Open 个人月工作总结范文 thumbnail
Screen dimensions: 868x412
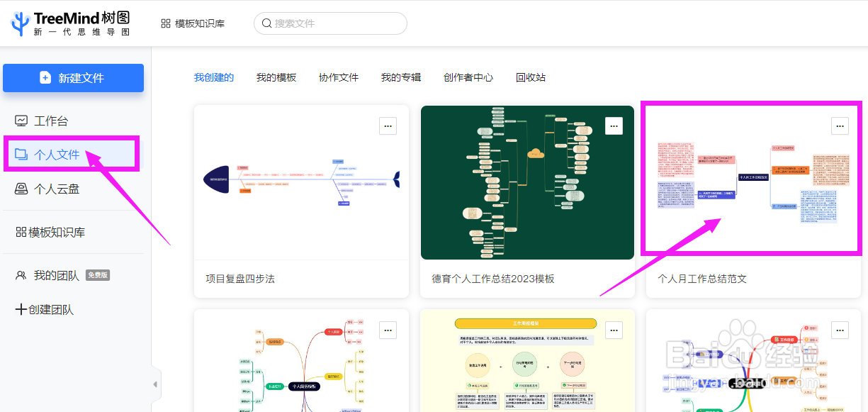click(751, 179)
